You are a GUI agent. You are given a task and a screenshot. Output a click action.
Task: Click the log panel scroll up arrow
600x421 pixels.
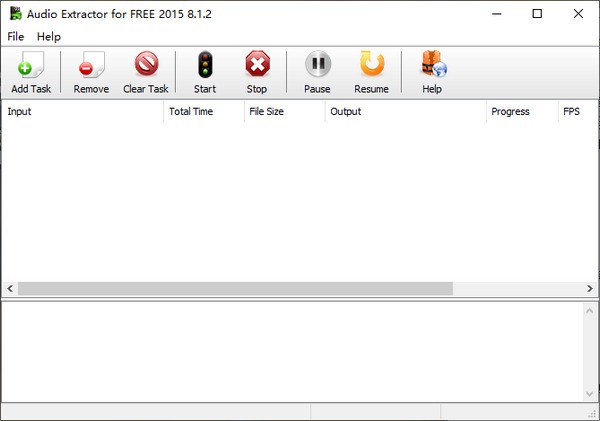pos(589,311)
